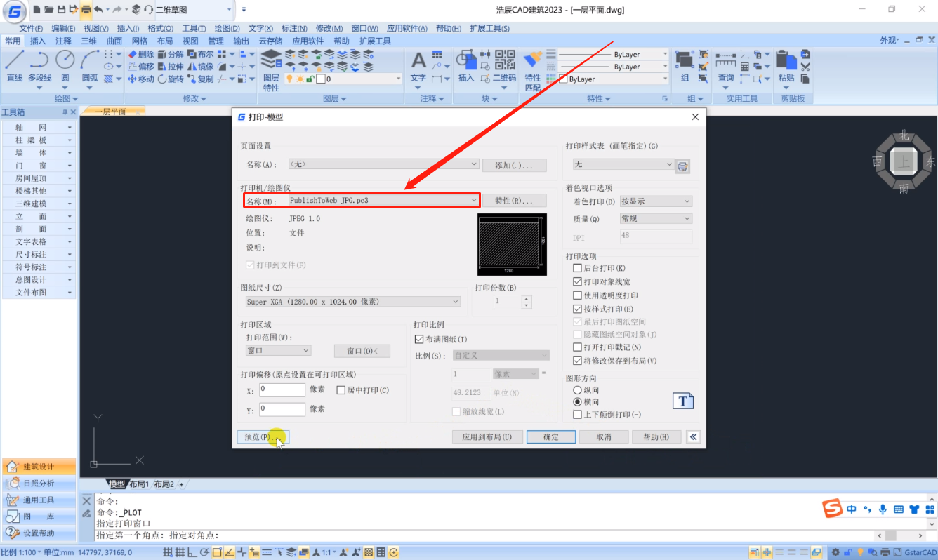The height and width of the screenshot is (560, 938).
Task: Select the 圆弧 arc tool
Action: [x=90, y=67]
